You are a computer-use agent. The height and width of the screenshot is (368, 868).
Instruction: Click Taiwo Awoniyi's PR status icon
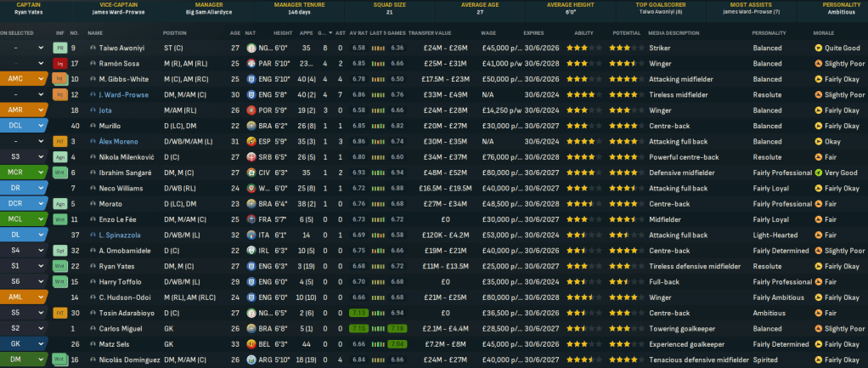59,48
